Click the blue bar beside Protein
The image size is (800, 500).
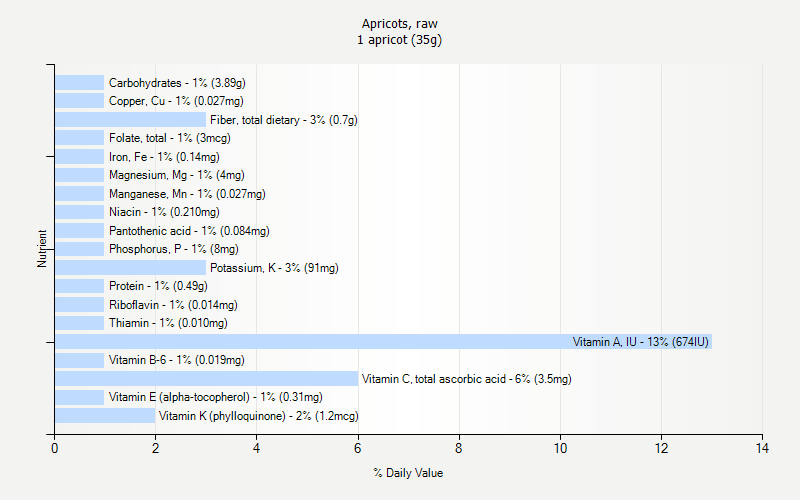pos(80,286)
